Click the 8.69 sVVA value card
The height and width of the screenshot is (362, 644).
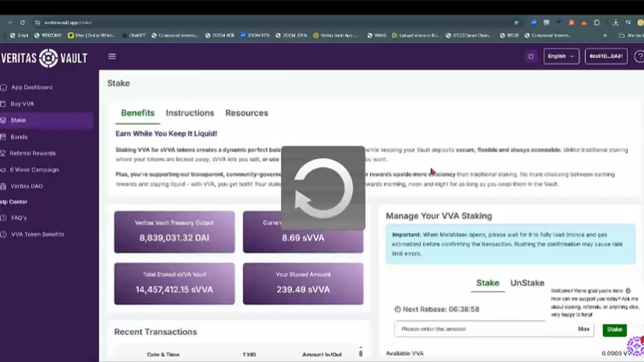point(303,232)
